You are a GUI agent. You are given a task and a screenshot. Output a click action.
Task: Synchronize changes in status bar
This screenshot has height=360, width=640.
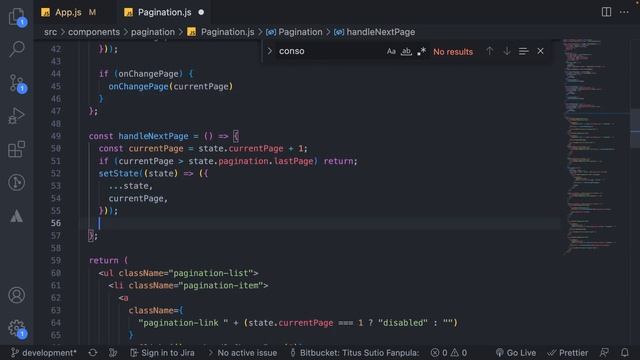[x=93, y=353]
